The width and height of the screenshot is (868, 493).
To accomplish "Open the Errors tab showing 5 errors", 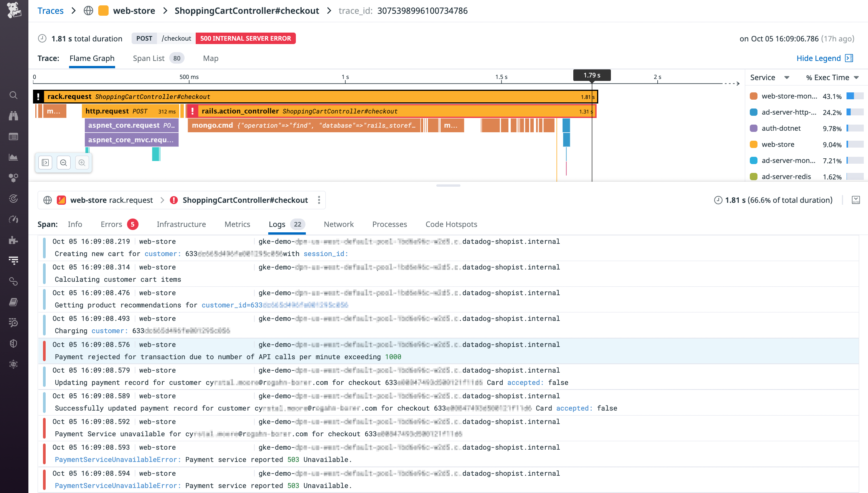I will (111, 224).
